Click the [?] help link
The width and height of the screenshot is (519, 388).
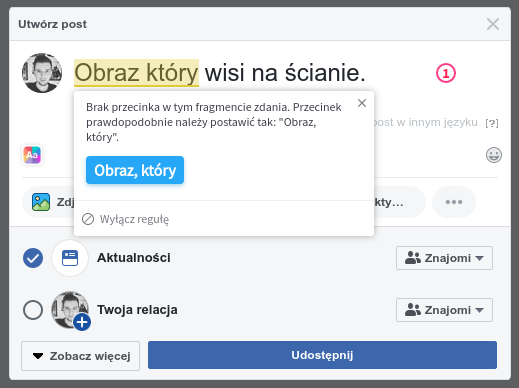click(492, 123)
